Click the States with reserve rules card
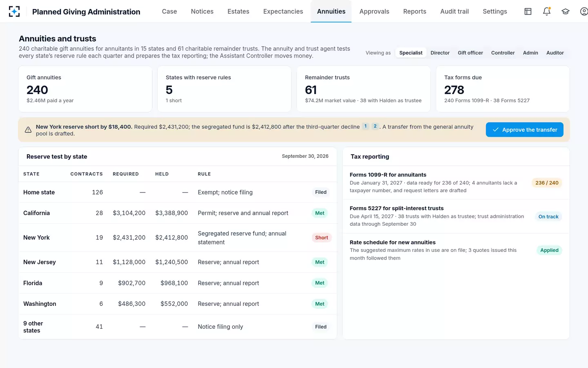Image resolution: width=588 pixels, height=368 pixels. pyautogui.click(x=224, y=89)
